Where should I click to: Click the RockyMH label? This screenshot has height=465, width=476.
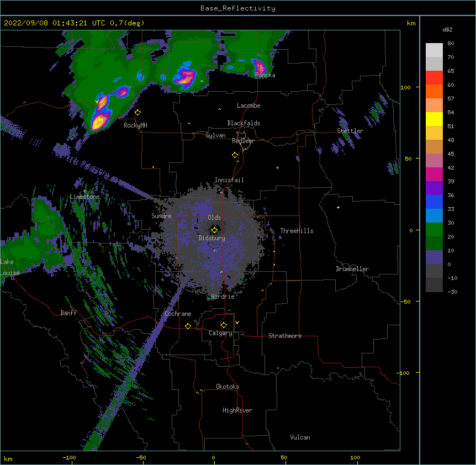point(135,125)
